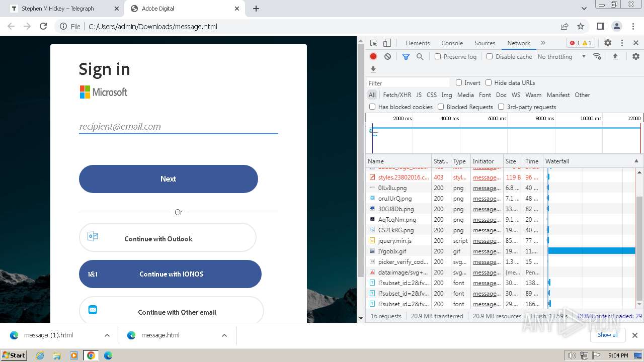Click Continue with Outlook
Viewport: 644px width, 362px height.
click(x=168, y=238)
